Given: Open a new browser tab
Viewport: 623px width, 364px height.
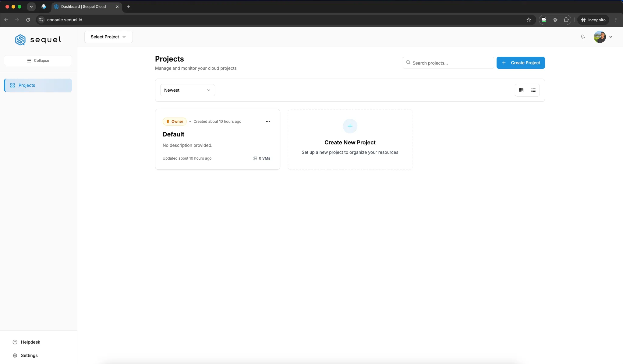Looking at the screenshot, I should [128, 7].
